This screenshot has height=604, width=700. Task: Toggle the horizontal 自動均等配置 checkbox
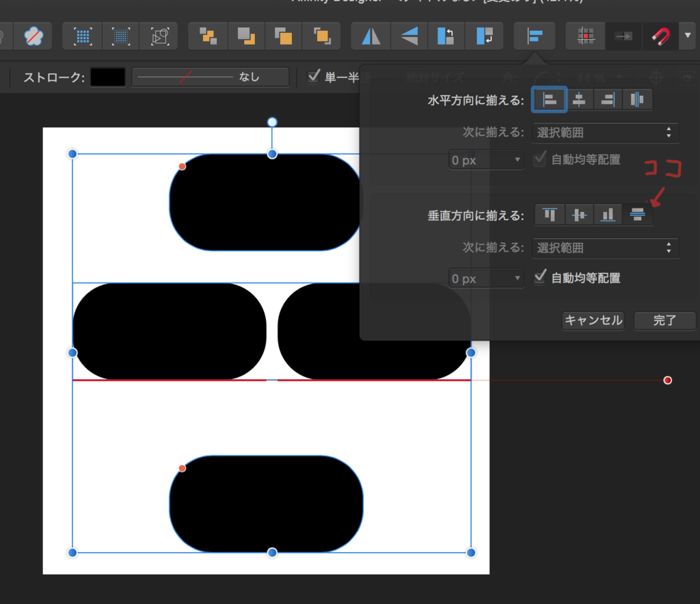pos(540,159)
